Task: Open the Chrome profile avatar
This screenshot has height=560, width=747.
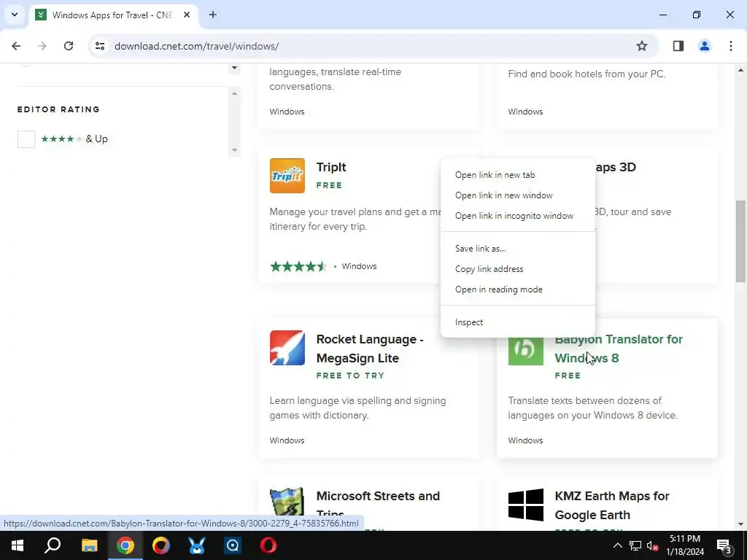Action: (x=705, y=46)
